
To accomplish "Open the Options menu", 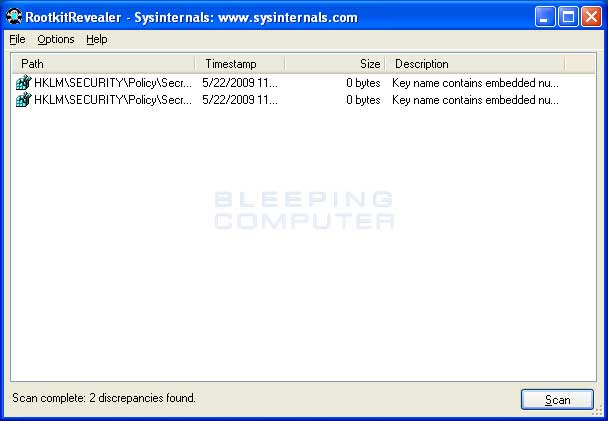I will coord(56,40).
